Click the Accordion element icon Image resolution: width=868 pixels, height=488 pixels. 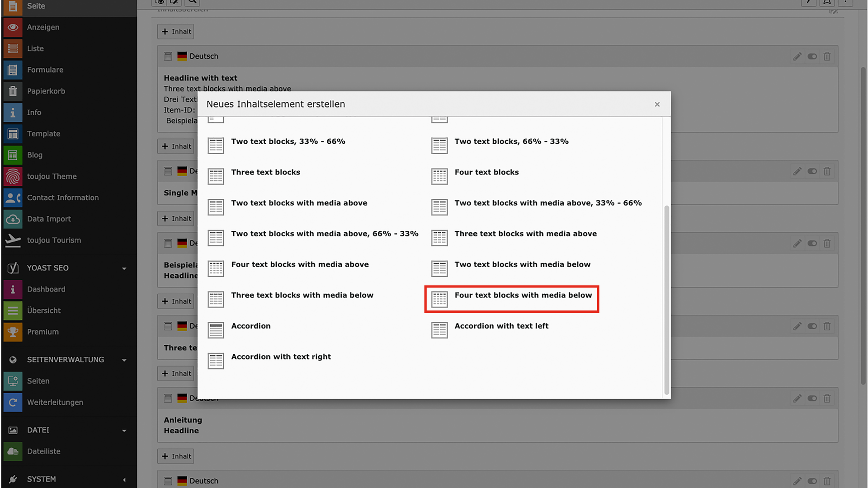tap(216, 330)
